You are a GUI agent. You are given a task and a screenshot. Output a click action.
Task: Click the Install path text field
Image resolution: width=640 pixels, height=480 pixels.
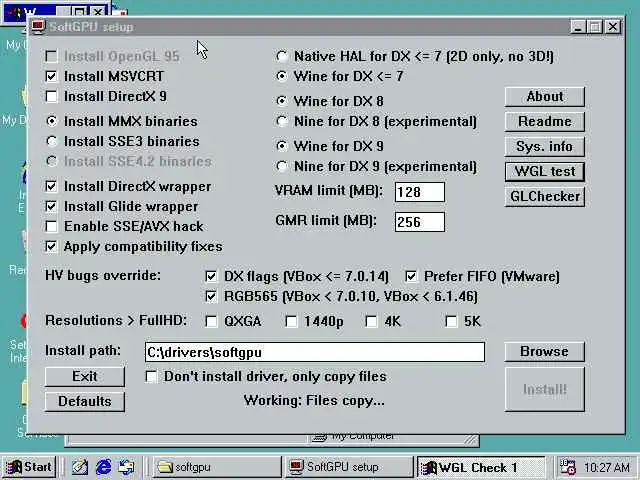pyautogui.click(x=315, y=352)
